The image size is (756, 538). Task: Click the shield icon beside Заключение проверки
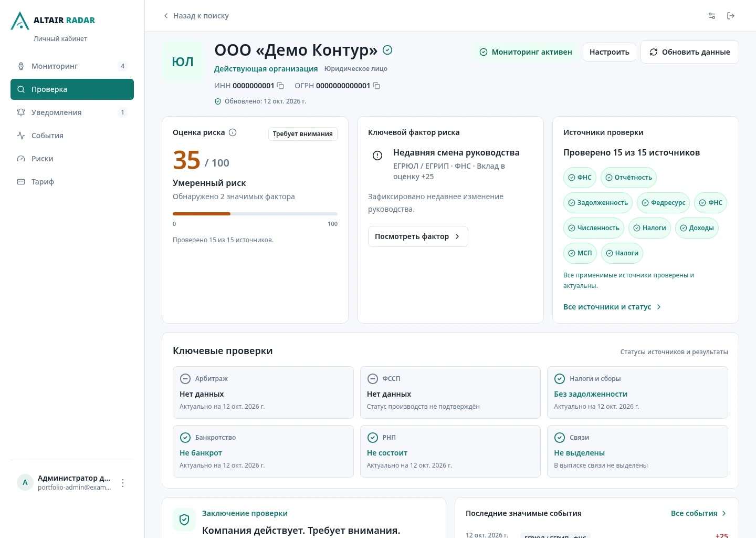(184, 520)
